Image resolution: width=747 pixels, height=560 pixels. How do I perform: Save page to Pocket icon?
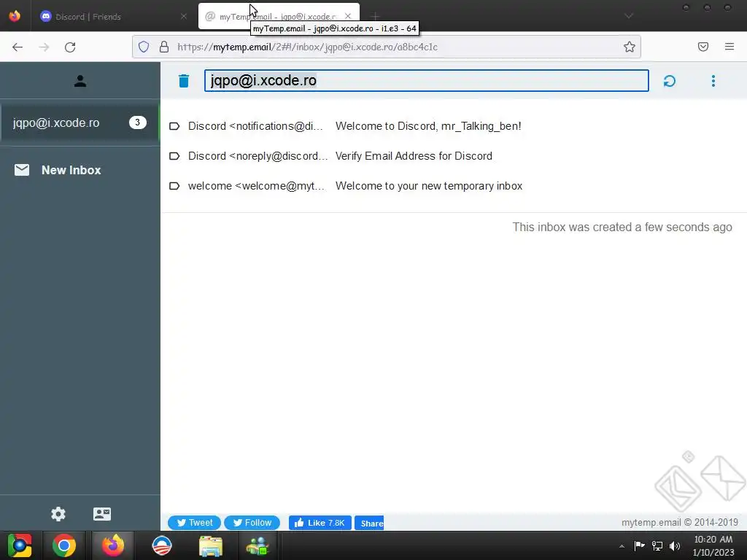click(703, 47)
